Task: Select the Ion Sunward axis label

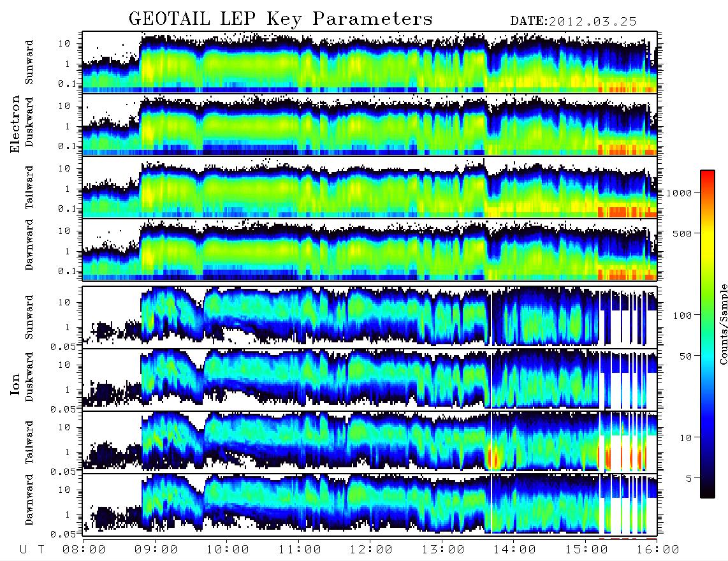Action: pos(29,317)
